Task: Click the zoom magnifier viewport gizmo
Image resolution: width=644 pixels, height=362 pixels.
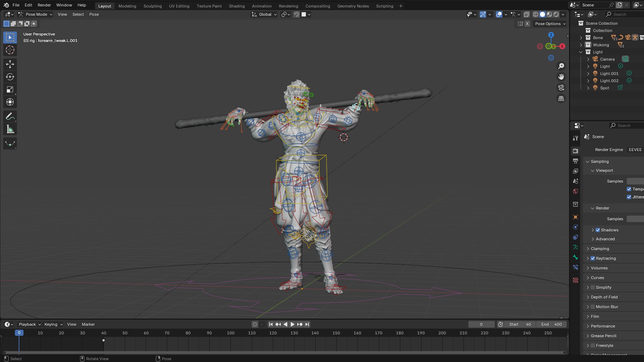Action: click(x=561, y=66)
